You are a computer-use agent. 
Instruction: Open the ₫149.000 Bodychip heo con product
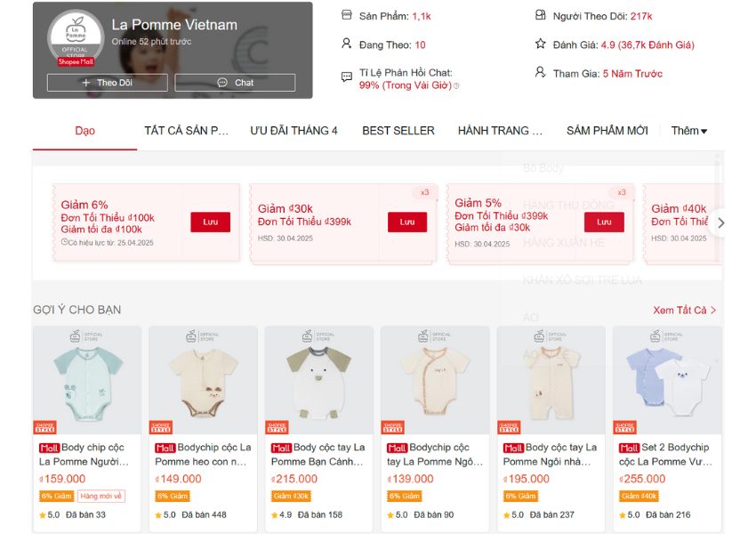tap(203, 429)
